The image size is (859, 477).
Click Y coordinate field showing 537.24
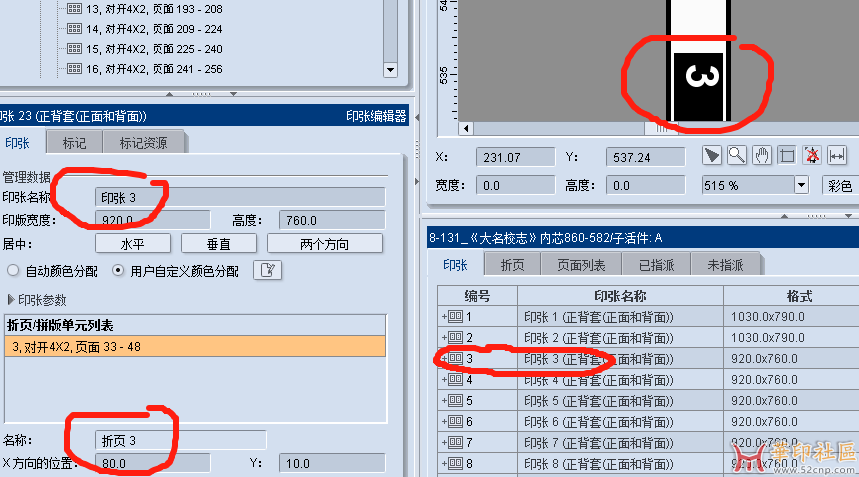(x=645, y=157)
